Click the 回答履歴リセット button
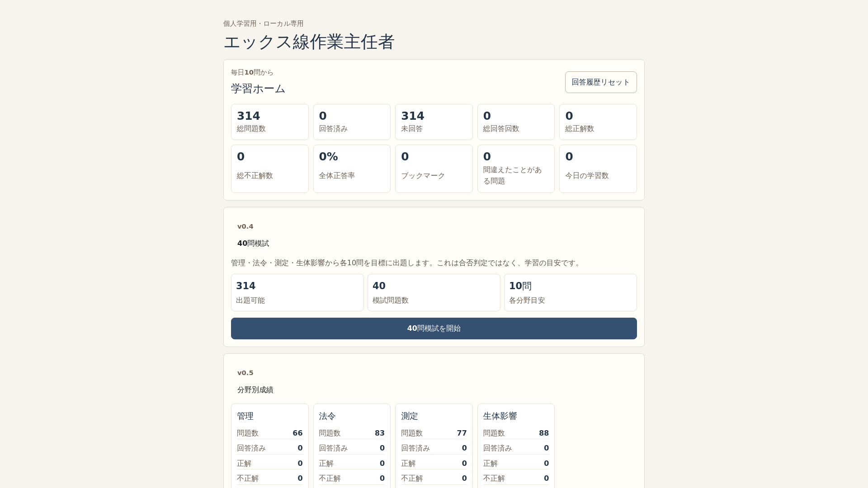The height and width of the screenshot is (488, 868). coord(601,82)
